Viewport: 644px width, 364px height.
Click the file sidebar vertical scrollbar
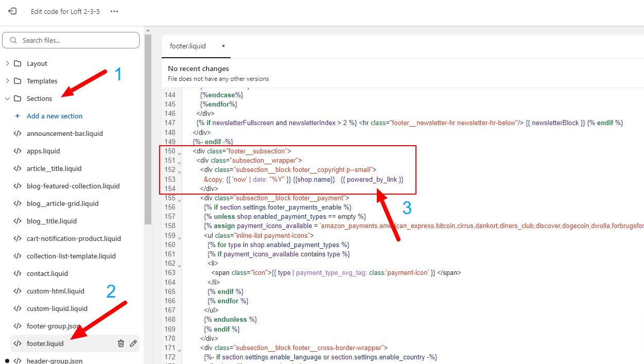pos(148,129)
